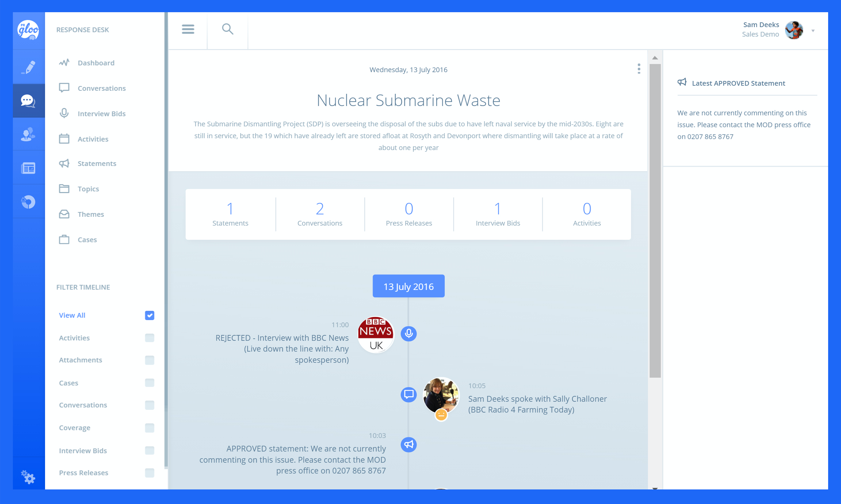Image resolution: width=841 pixels, height=504 pixels.
Task: Click microphone icon on BBC News timeline entry
Action: click(408, 334)
